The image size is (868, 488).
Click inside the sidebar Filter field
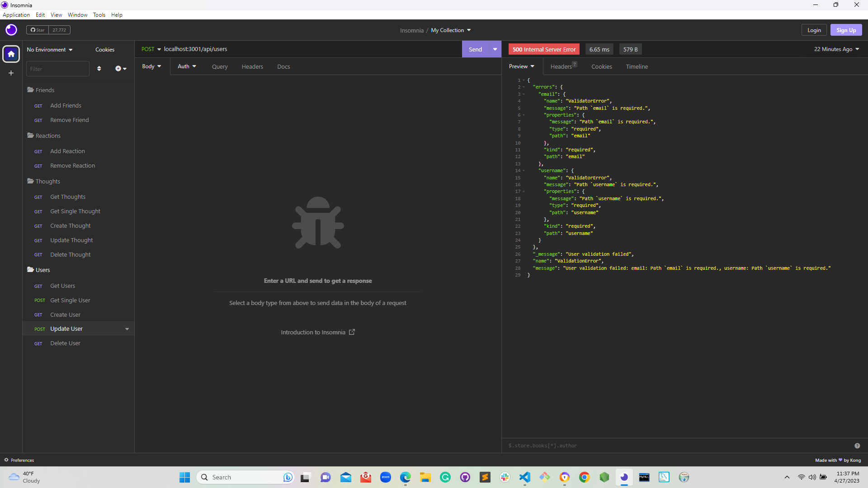point(57,68)
